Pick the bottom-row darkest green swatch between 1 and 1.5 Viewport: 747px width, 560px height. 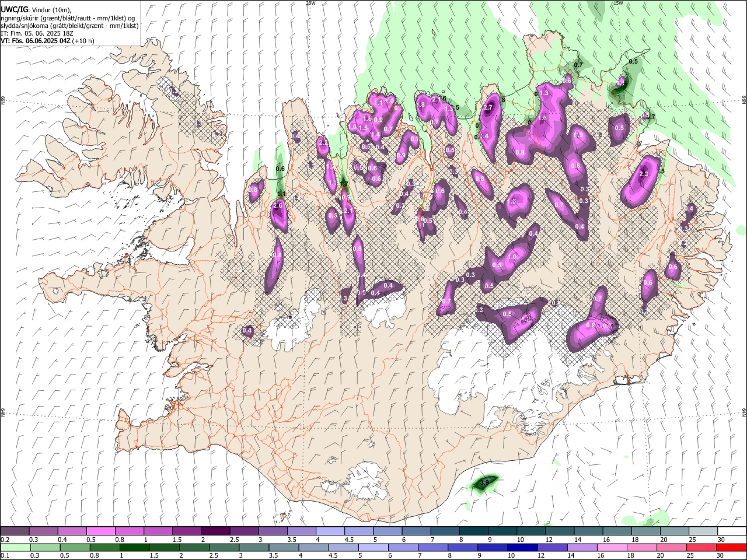[135, 548]
